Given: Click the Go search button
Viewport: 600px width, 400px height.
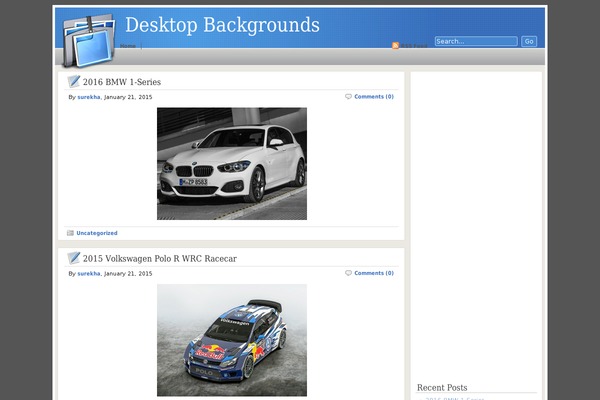Looking at the screenshot, I should [529, 41].
